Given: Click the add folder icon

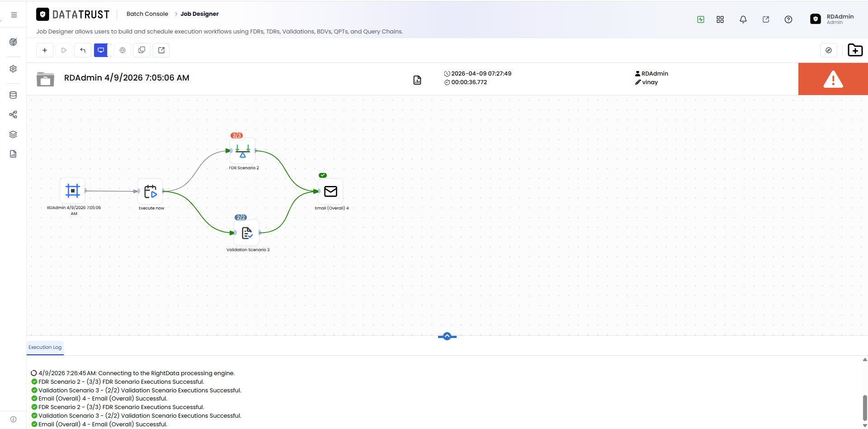Looking at the screenshot, I should 855,50.
